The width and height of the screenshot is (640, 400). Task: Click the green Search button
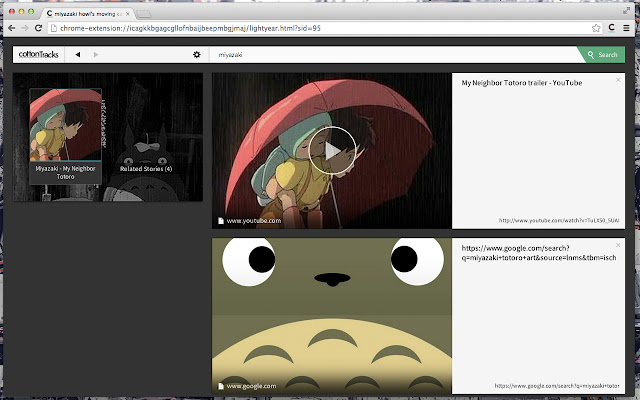(602, 55)
